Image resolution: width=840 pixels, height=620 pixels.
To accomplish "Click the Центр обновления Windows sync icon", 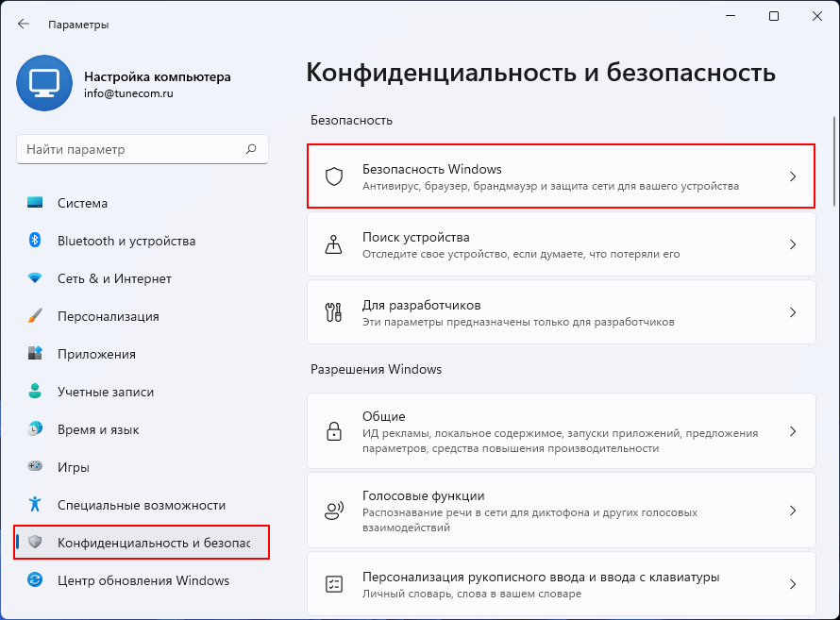I will click(35, 579).
